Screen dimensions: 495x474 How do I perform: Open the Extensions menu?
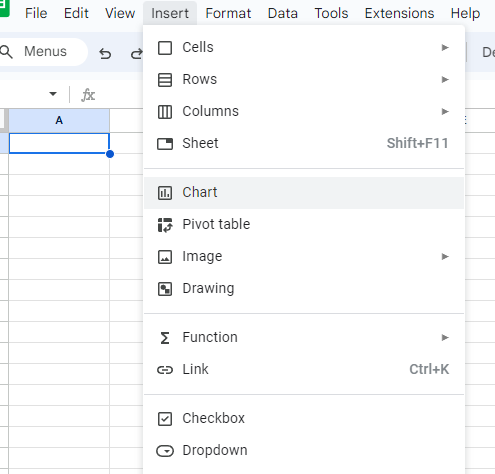[399, 13]
